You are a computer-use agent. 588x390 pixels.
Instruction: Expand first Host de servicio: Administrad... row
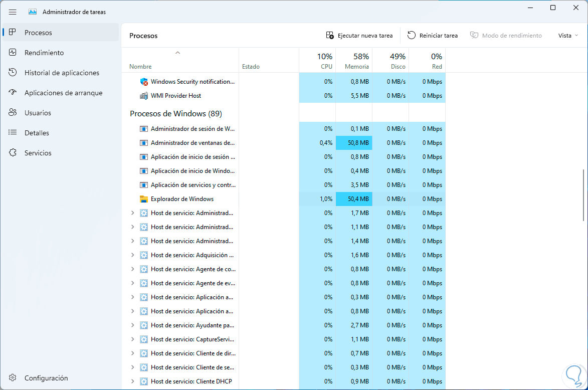pos(132,213)
